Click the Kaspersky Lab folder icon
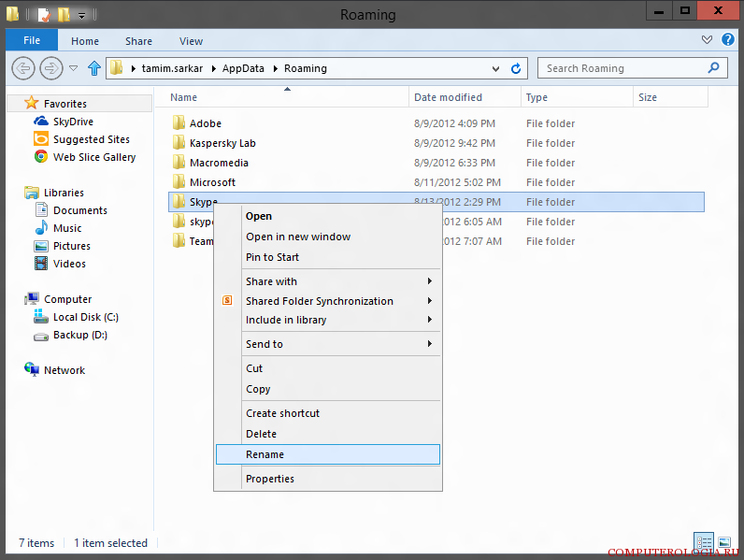This screenshot has height=560, width=744. pyautogui.click(x=179, y=142)
